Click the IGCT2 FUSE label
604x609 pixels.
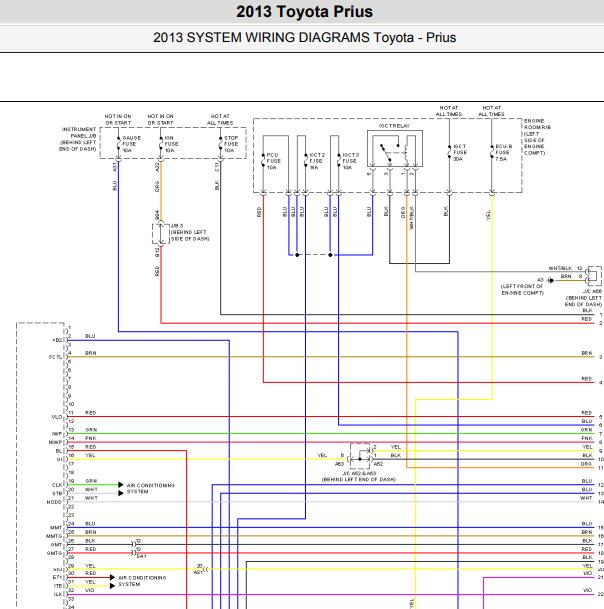pos(317,161)
